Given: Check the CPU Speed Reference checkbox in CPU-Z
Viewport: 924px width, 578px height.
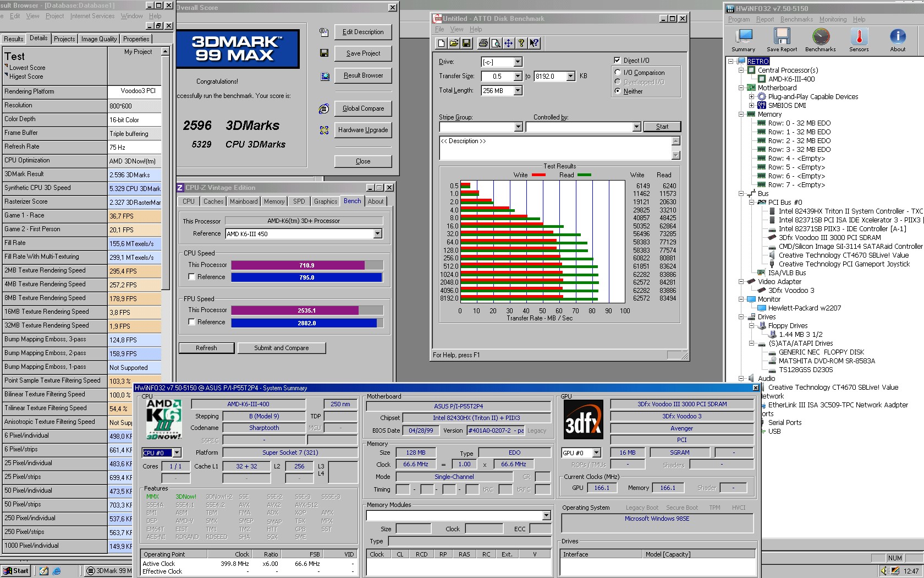Looking at the screenshot, I should tap(192, 277).
